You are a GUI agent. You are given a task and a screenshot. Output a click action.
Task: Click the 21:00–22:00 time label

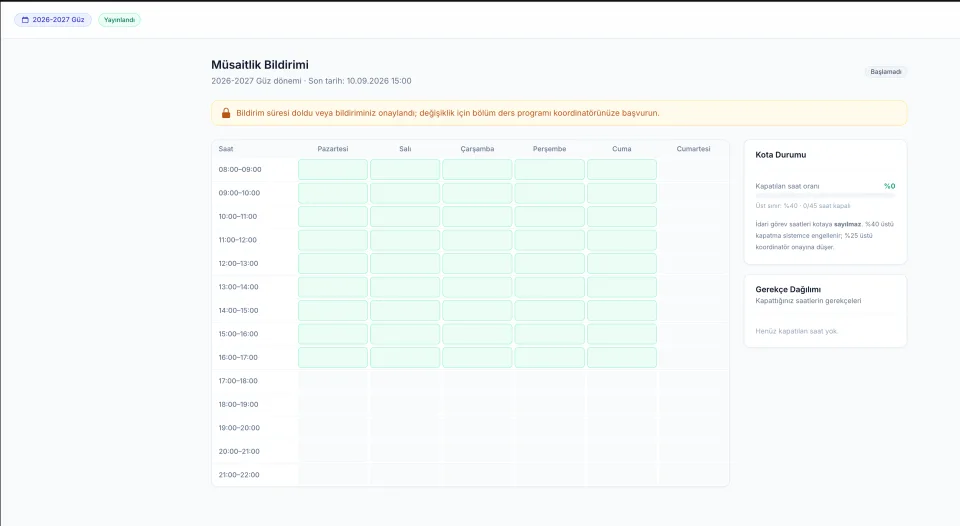(x=239, y=475)
